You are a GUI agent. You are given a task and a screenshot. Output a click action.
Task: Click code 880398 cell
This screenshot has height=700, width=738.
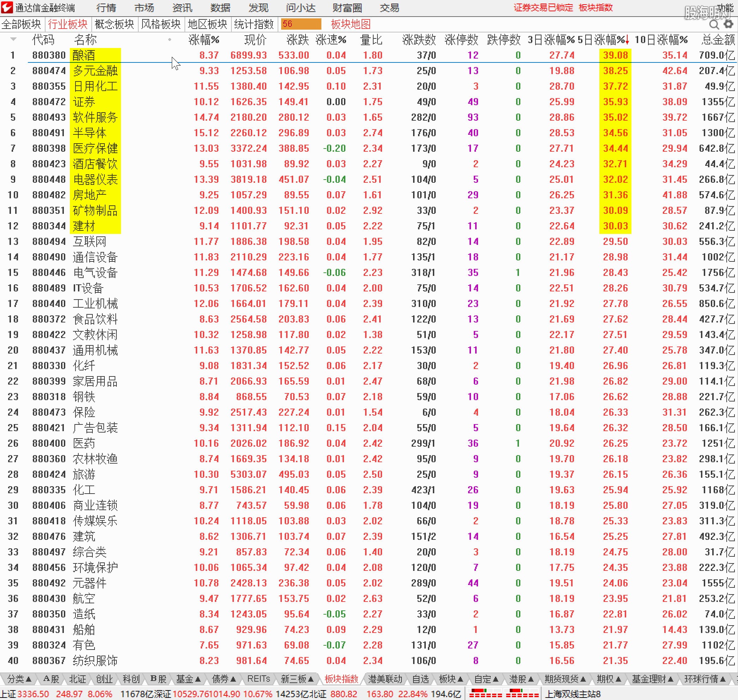49,148
